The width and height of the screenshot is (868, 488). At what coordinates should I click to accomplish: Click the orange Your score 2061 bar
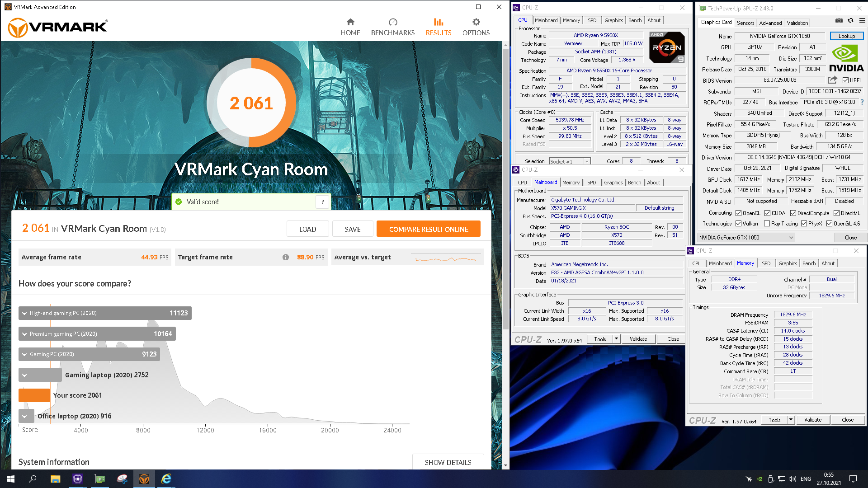pyautogui.click(x=34, y=395)
